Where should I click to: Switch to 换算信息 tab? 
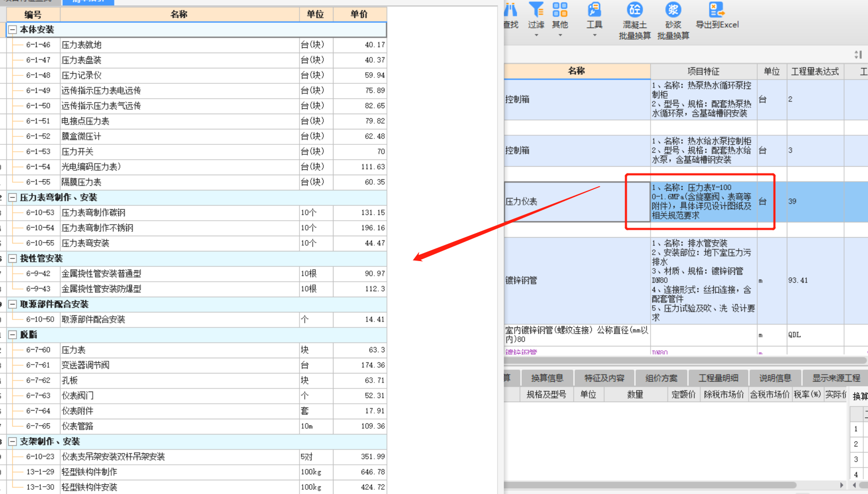pyautogui.click(x=547, y=378)
